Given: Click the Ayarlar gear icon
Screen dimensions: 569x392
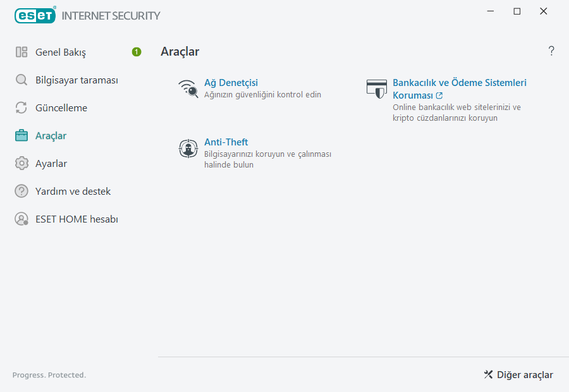Looking at the screenshot, I should click(21, 163).
